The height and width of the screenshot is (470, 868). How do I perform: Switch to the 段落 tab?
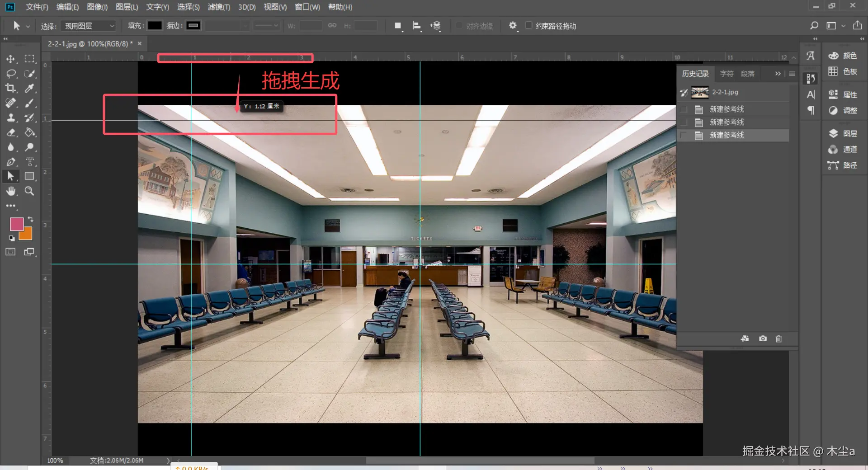pos(747,74)
